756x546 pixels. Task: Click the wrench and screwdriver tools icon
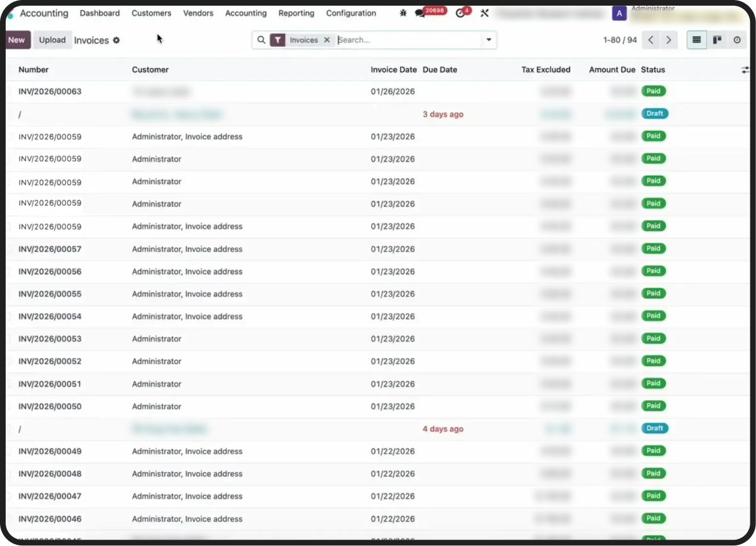pyautogui.click(x=484, y=13)
